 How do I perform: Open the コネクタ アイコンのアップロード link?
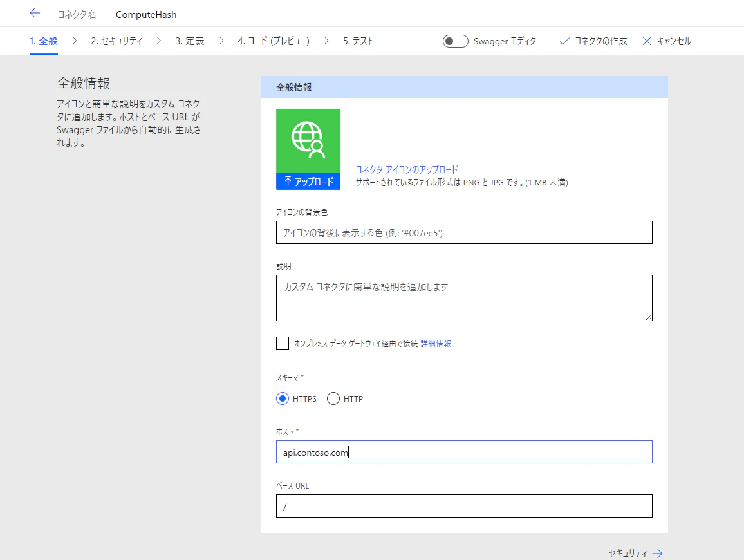pos(407,169)
